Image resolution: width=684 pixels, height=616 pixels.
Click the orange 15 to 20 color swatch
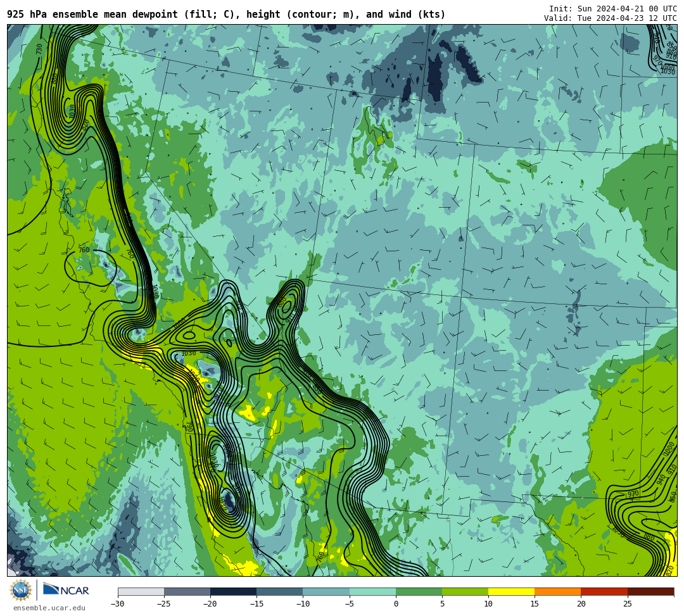click(558, 591)
